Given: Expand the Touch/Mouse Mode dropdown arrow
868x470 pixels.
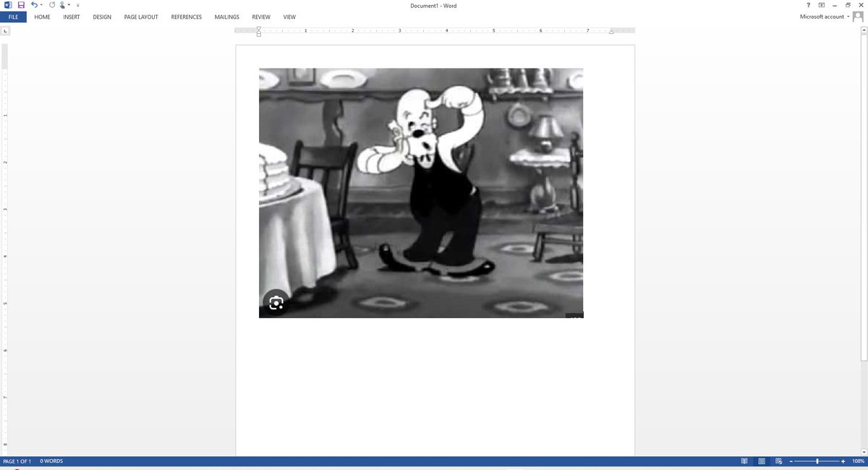Looking at the screenshot, I should tap(69, 5).
